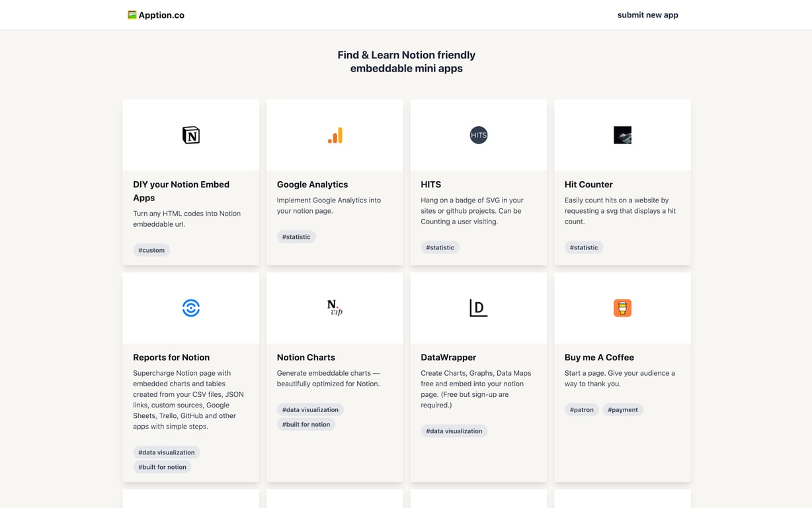This screenshot has height=508, width=812.
Task: Click the Notion Charts N.vip logo
Action: click(x=335, y=308)
